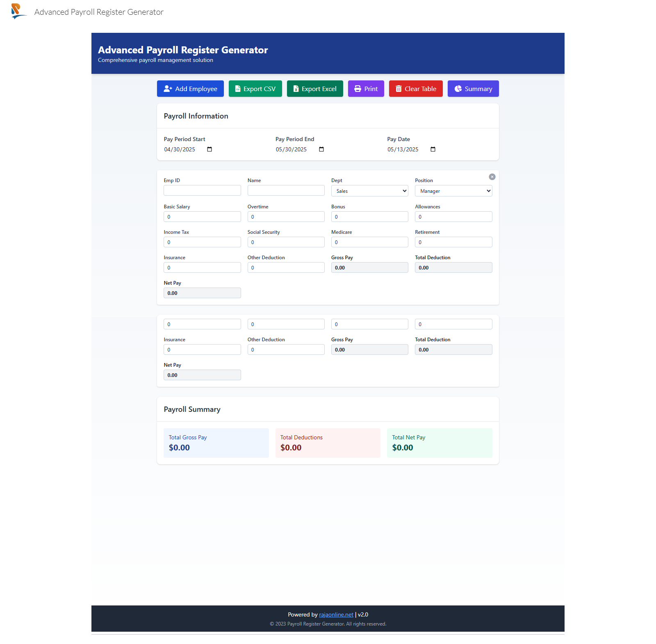Click the Payroll Summary heading
Image resolution: width=656 pixels, height=644 pixels.
click(192, 409)
